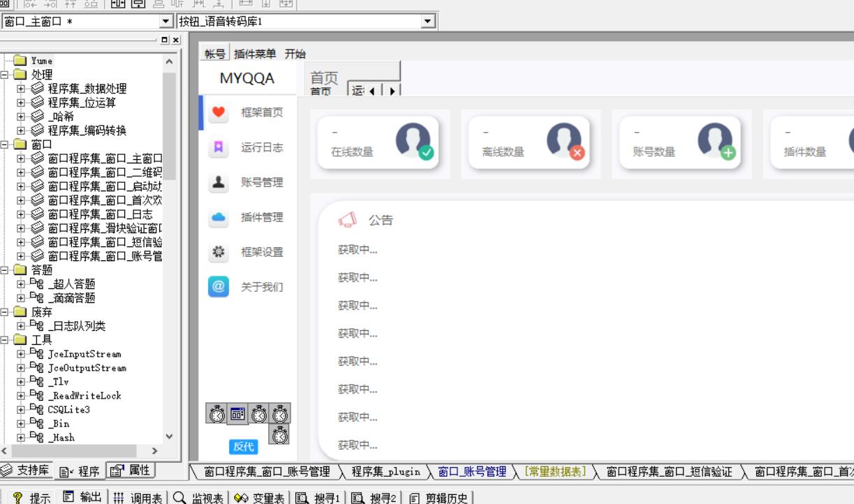The image size is (854, 504).
Task: Click 关于我们 in the MYQQA sidebar
Action: coord(262,287)
